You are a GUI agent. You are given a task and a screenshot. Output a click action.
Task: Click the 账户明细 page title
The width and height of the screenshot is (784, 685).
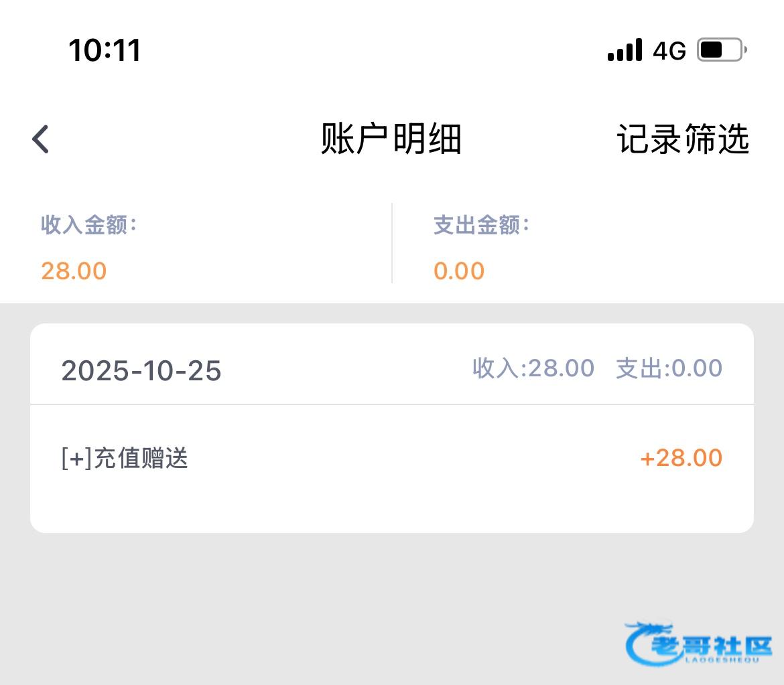click(391, 139)
